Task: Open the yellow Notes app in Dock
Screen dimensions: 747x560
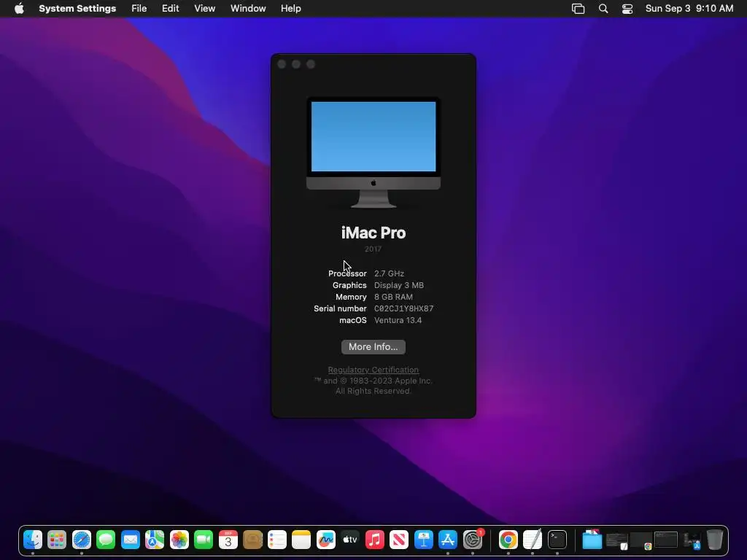Action: point(301,540)
